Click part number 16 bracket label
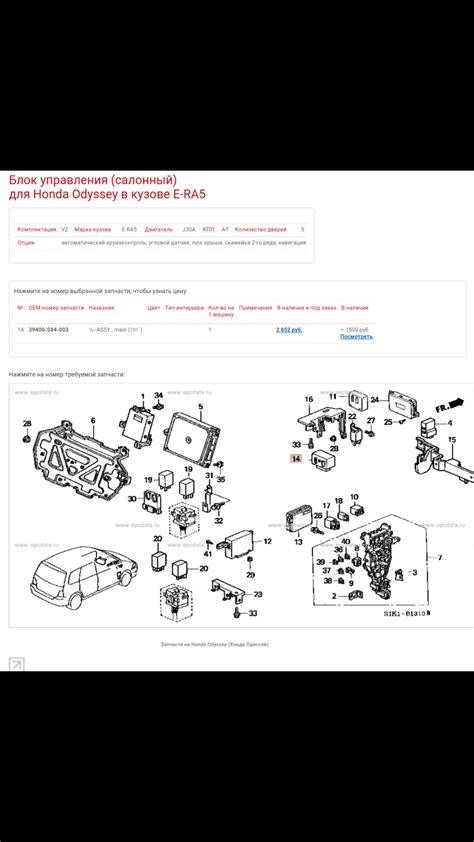Screen dimensions: 474x842 [x=309, y=399]
